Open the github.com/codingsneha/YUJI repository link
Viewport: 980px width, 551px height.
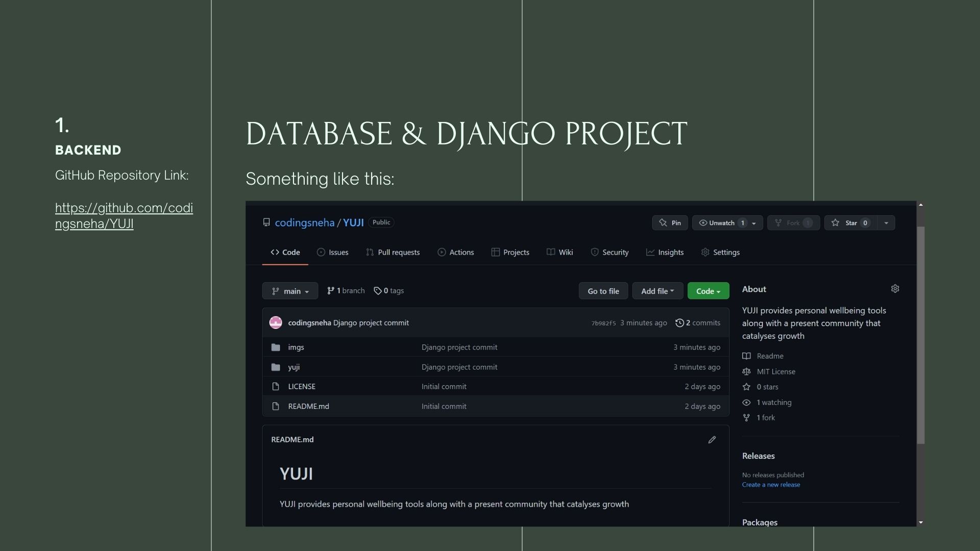[x=124, y=216]
